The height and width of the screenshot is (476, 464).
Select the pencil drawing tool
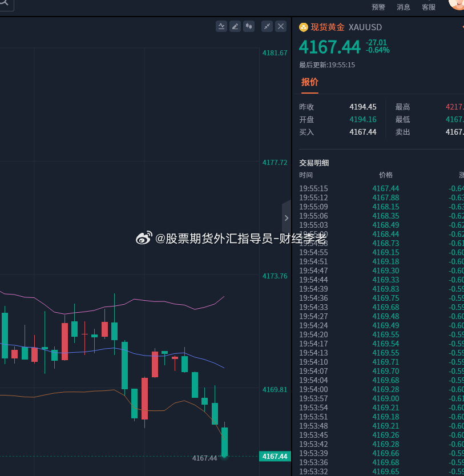235,26
